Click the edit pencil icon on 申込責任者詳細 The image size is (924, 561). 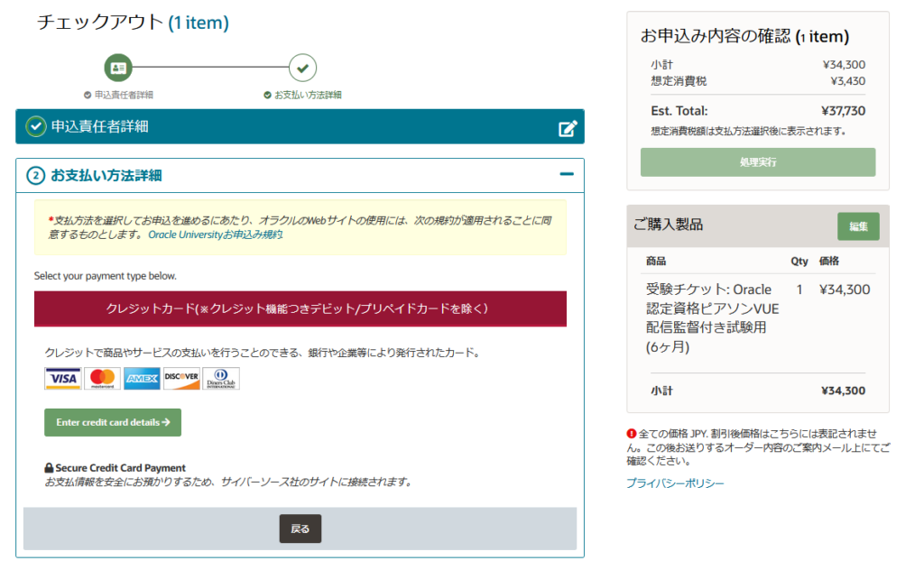click(567, 128)
